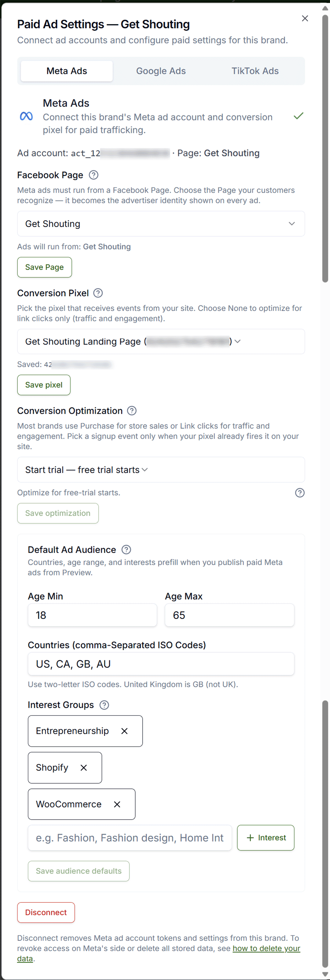Open the how to delete your data link
This screenshot has height=980, width=330.
coord(266,948)
